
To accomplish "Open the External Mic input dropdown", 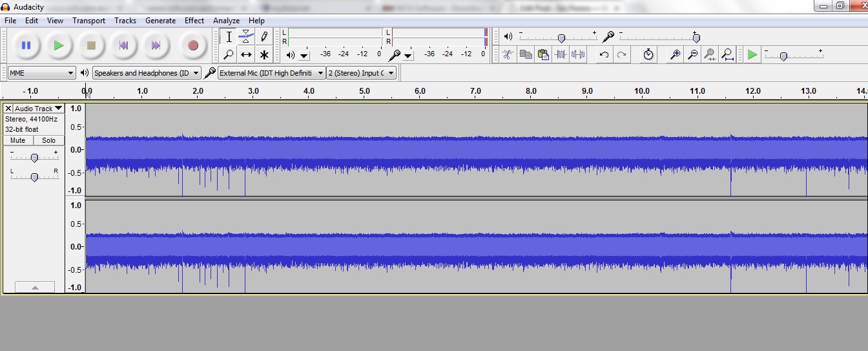I will (271, 73).
